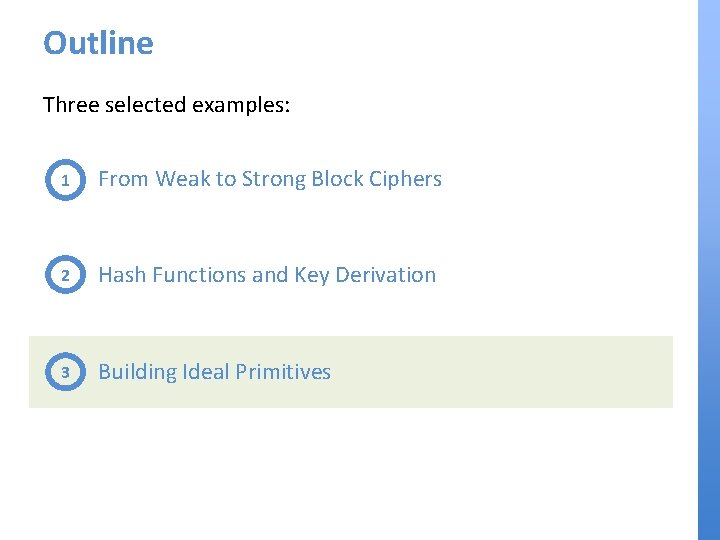Image resolution: width=720 pixels, height=540 pixels.
Task: Click the numbered circle 1 bullet
Action: click(x=65, y=180)
